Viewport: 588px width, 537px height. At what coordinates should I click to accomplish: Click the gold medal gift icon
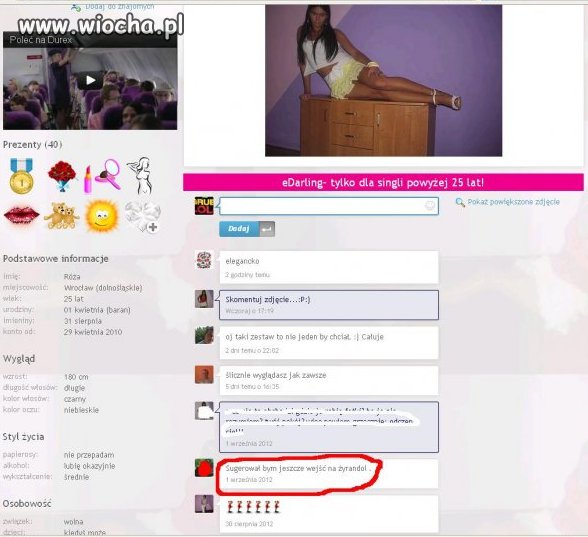21,176
